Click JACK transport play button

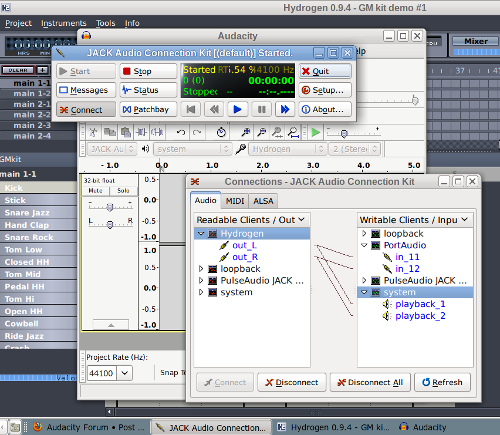[237, 109]
